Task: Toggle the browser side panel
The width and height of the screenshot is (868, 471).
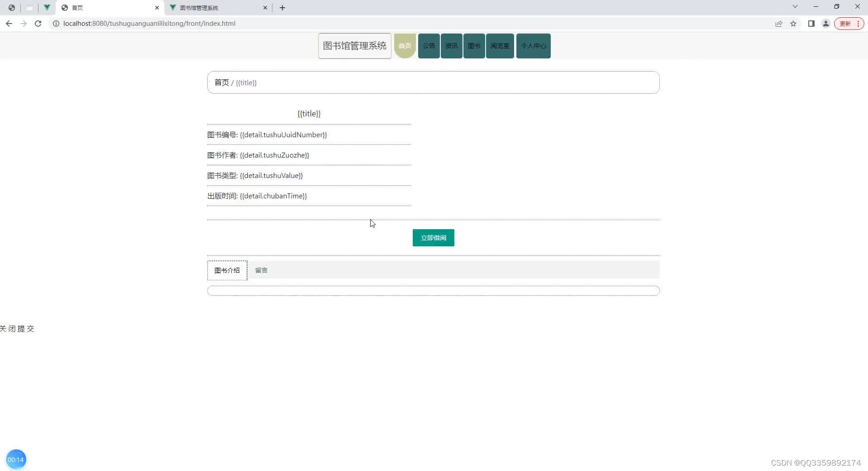Action: 811,24
